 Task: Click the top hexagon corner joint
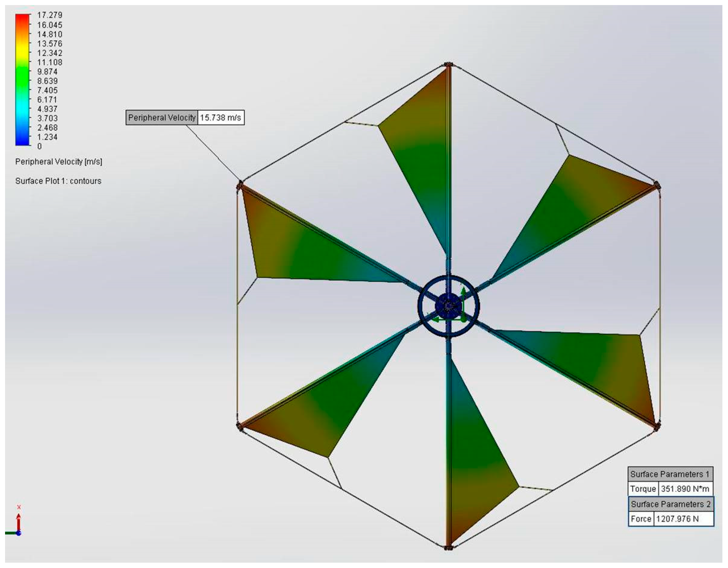tap(449, 64)
